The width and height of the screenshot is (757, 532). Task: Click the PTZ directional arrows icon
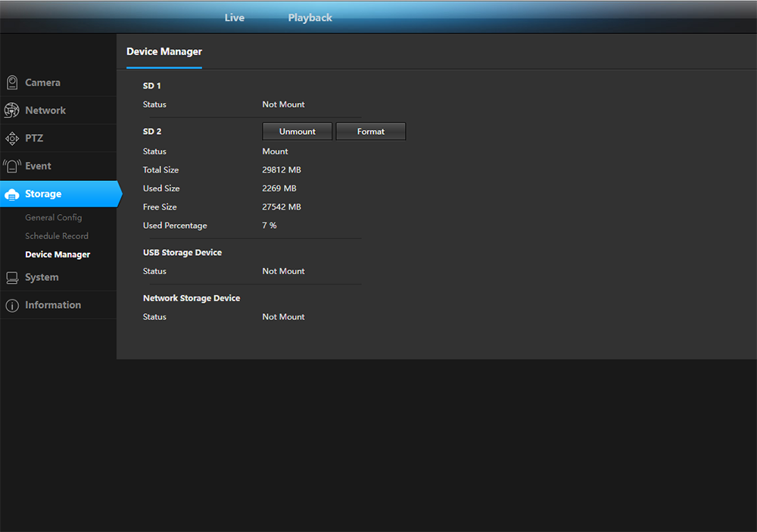click(x=12, y=138)
